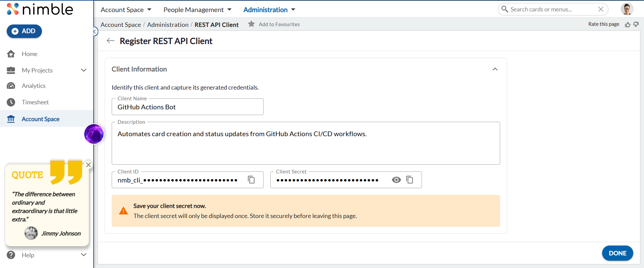This screenshot has width=644, height=268.
Task: Open the user profile avatar
Action: [x=627, y=9]
